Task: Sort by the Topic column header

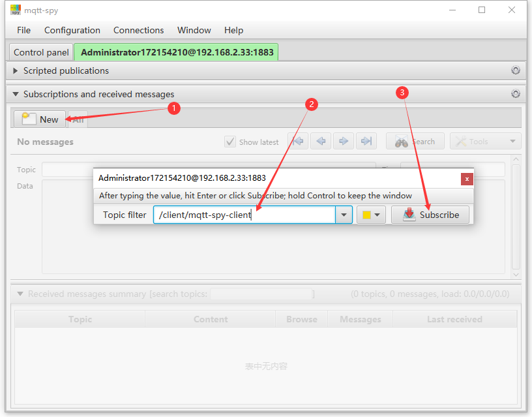Action: pyautogui.click(x=80, y=319)
